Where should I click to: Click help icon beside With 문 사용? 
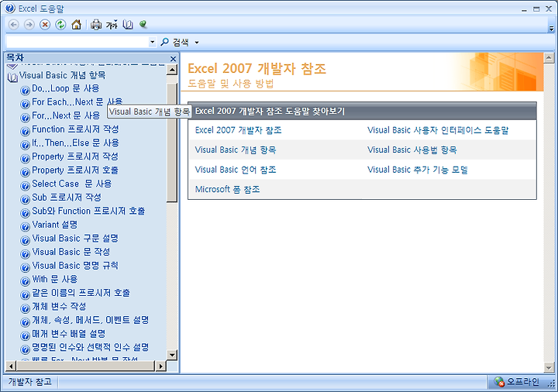click(25, 281)
